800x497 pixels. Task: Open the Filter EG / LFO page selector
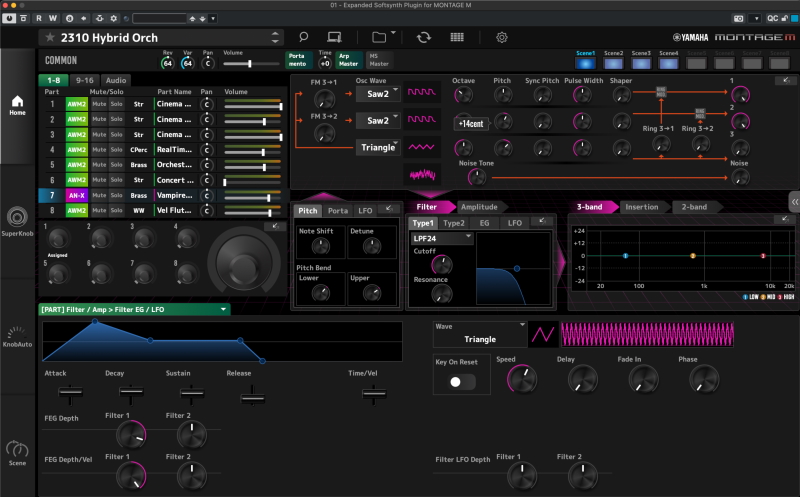point(134,310)
